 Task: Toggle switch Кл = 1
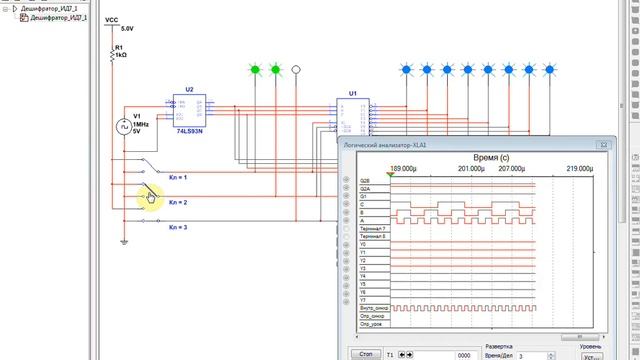(151, 165)
